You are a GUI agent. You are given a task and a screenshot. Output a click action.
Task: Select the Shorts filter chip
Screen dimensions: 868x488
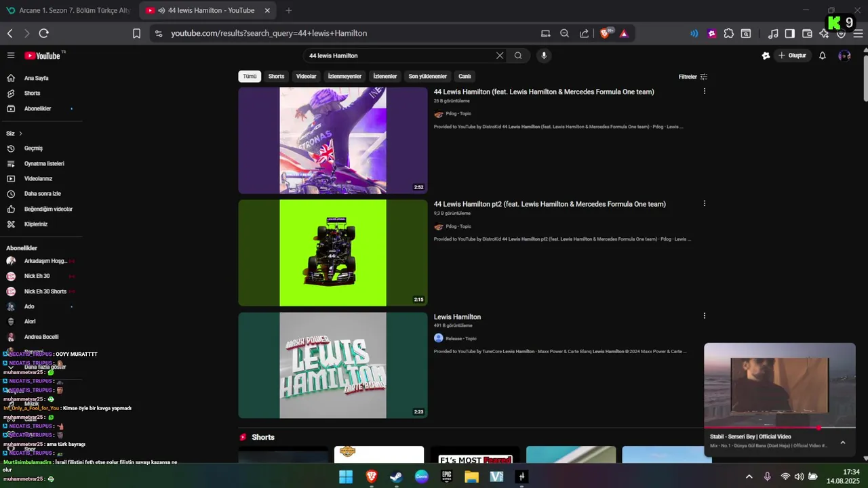(276, 77)
